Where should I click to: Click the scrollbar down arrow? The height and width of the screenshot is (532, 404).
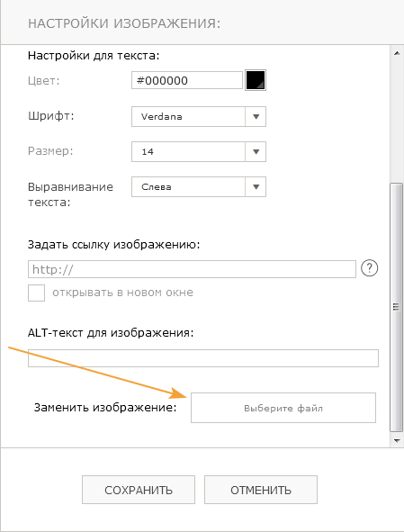[396, 440]
